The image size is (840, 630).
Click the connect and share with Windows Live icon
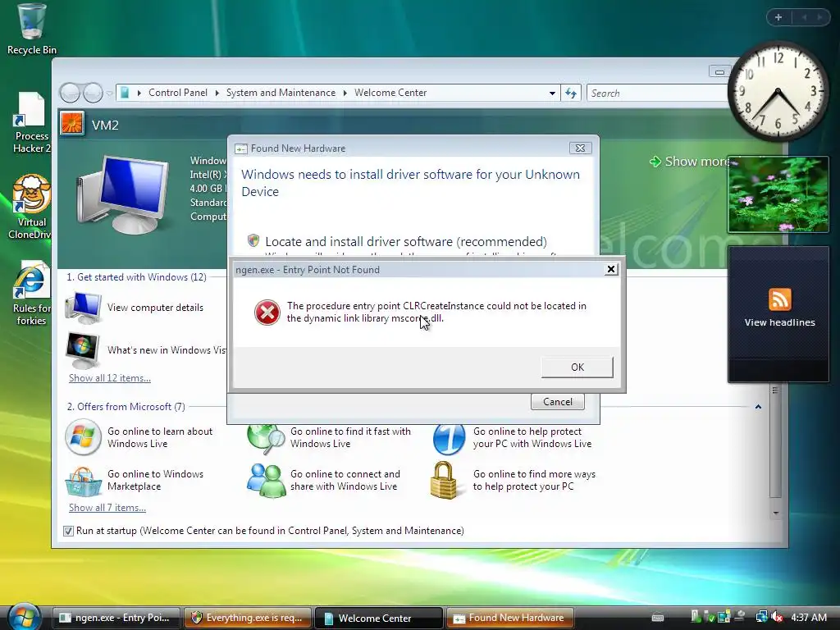266,481
